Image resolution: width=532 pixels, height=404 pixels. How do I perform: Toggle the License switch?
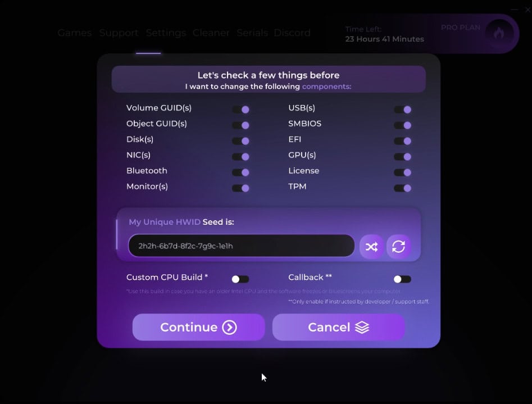[403, 173]
